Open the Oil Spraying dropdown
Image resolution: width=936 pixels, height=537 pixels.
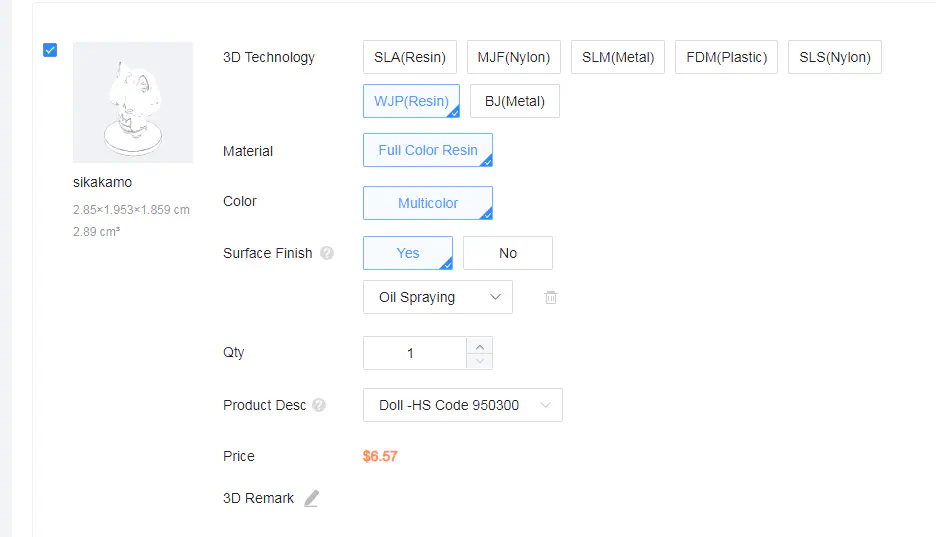438,297
